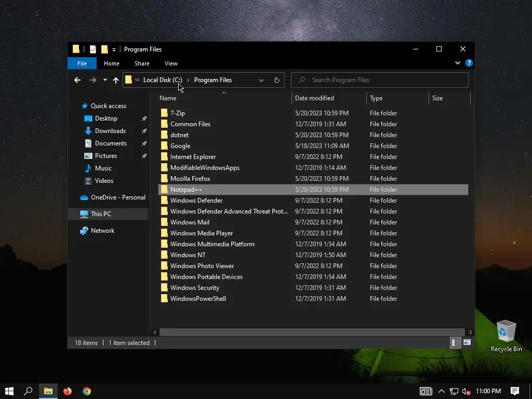Screen dimensions: 532x399
Task: Click the pin icon beside Downloads
Action: [144, 131]
